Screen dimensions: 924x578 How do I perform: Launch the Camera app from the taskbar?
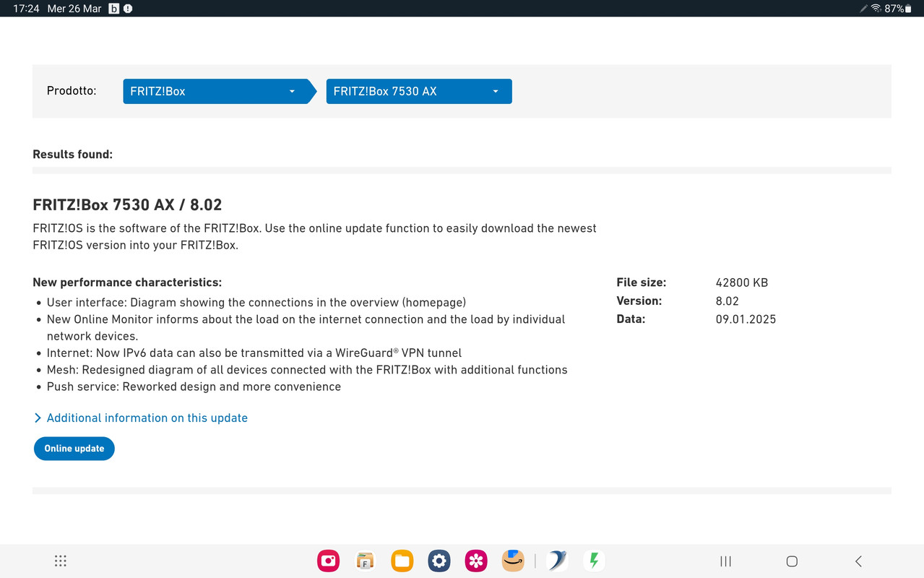[x=329, y=561]
